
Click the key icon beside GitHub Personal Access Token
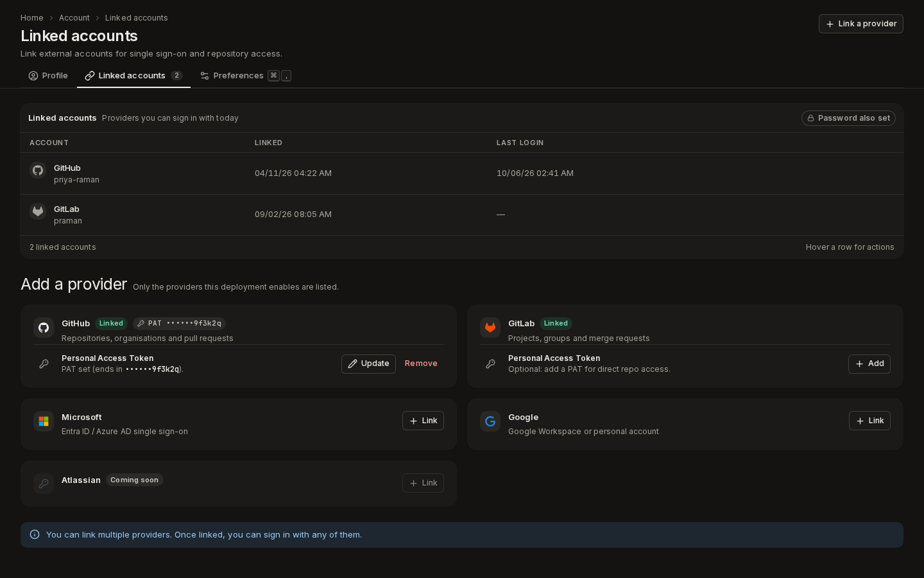pos(44,363)
